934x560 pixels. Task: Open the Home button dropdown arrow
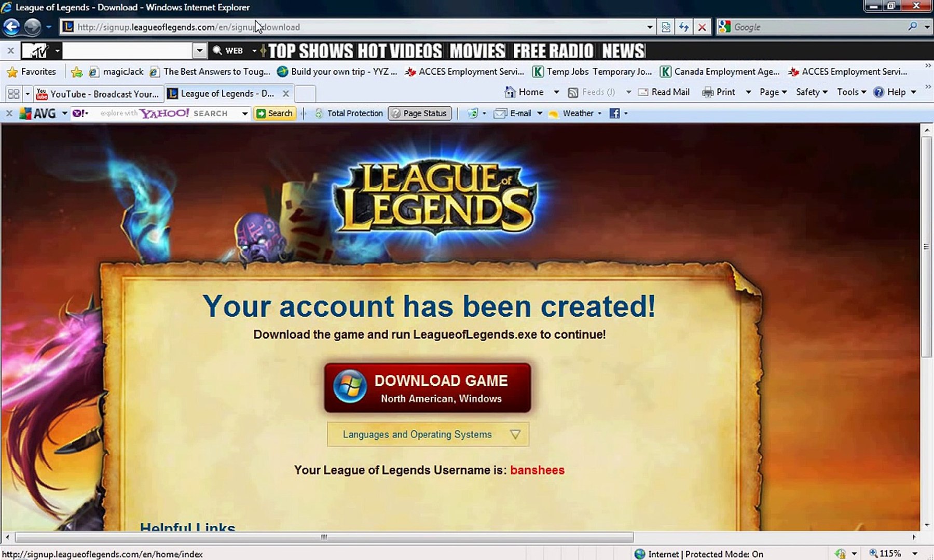(556, 92)
